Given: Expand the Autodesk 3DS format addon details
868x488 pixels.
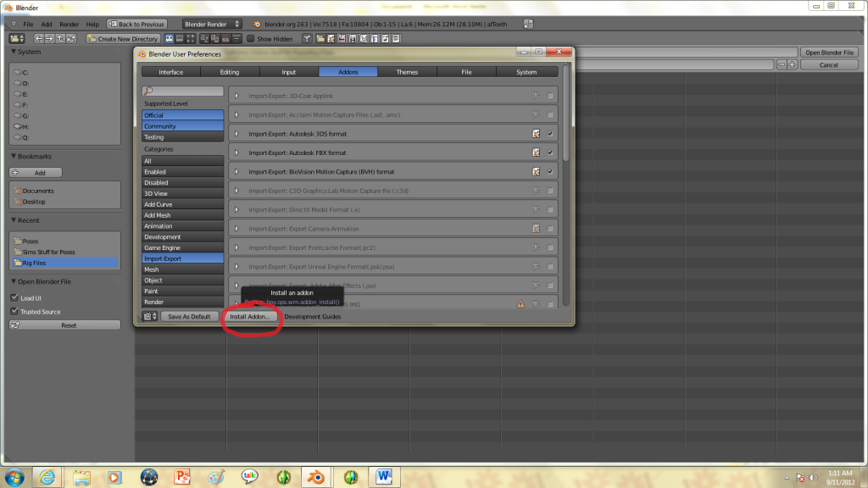Looking at the screenshot, I should pos(237,133).
